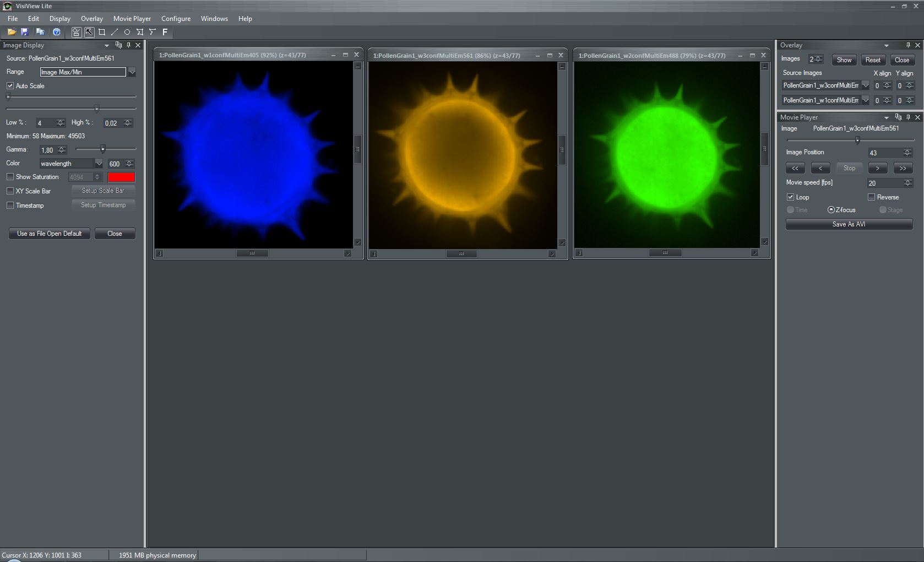Open first Source Images dropdown in Overlay

point(865,85)
